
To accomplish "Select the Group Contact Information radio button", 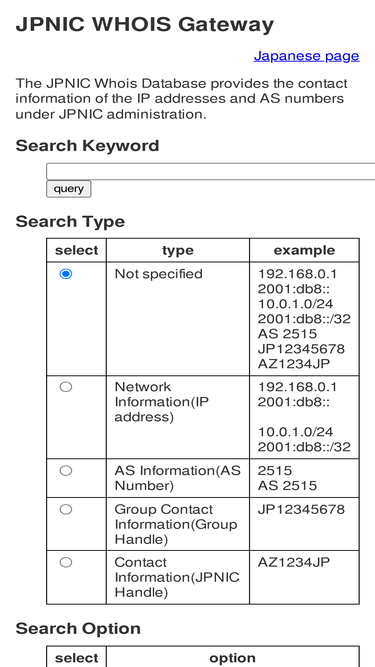I will click(65, 510).
